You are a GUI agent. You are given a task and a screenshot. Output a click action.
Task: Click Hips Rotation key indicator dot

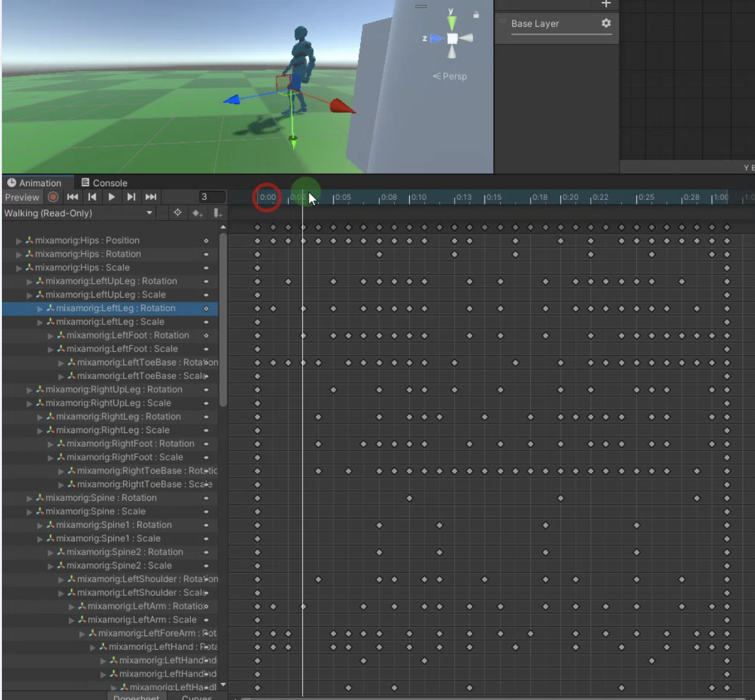click(x=206, y=254)
